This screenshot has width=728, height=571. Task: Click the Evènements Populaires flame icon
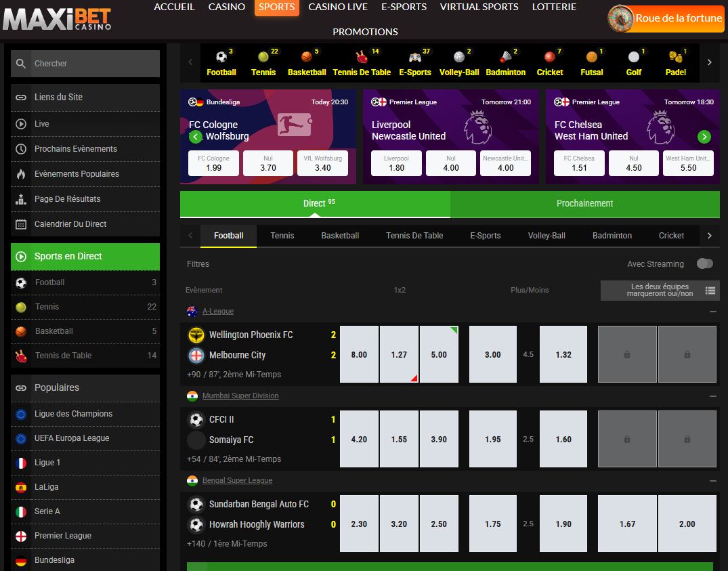click(21, 174)
